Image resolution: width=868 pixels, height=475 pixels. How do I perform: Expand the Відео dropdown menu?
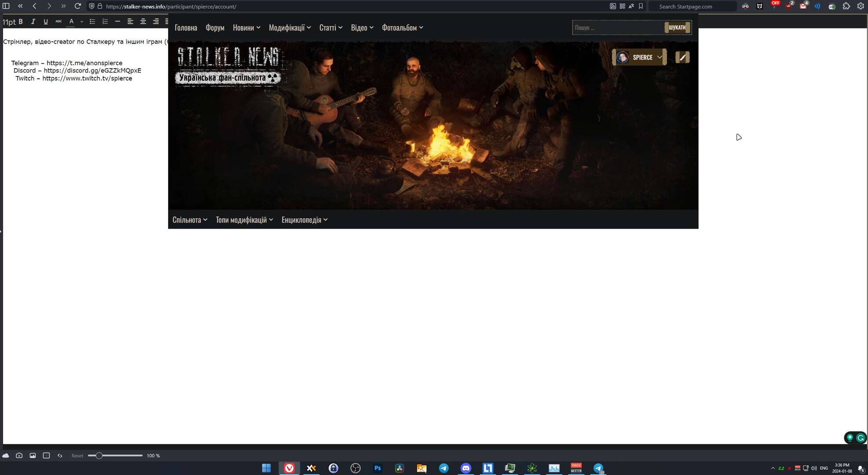(x=362, y=28)
